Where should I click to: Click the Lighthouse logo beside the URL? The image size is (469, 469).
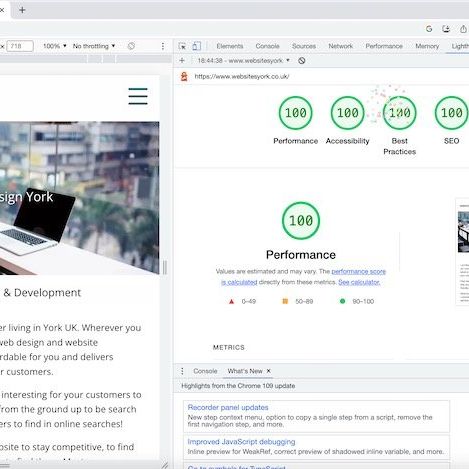(x=184, y=76)
